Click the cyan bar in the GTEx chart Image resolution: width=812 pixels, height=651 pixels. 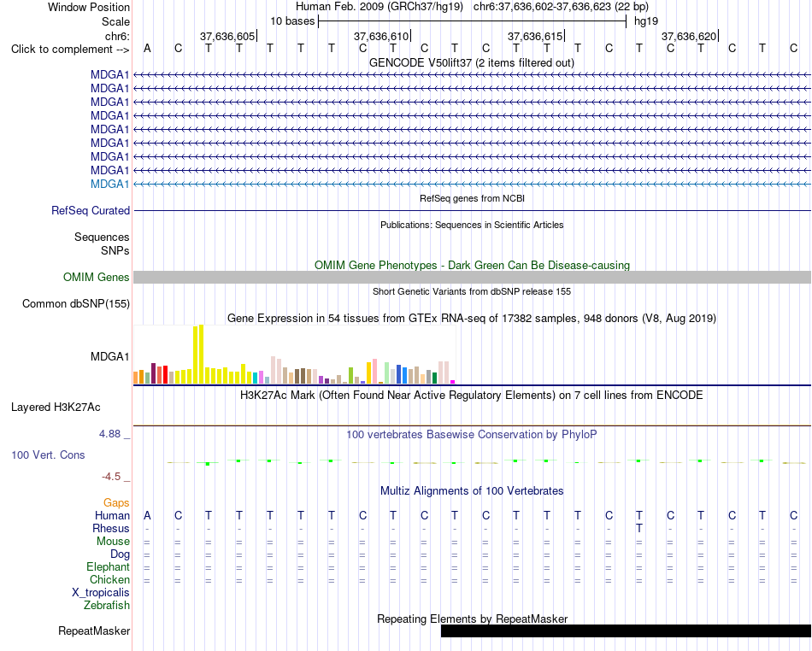[255, 378]
